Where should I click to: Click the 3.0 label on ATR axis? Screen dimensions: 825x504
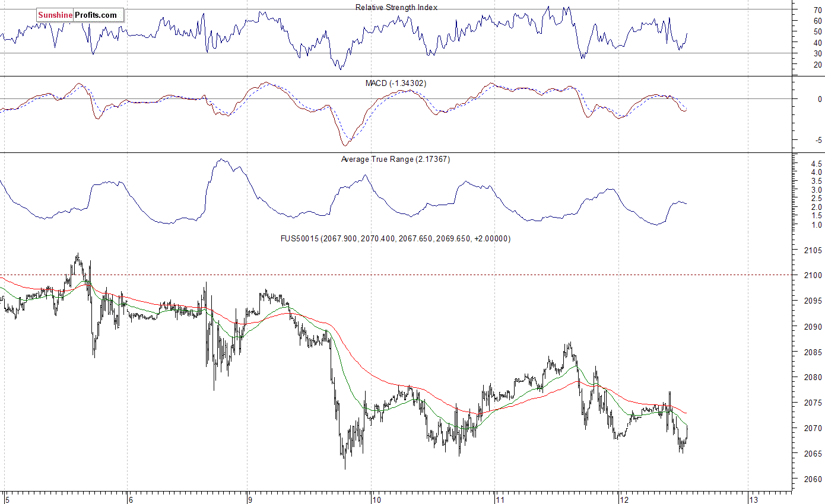816,190
